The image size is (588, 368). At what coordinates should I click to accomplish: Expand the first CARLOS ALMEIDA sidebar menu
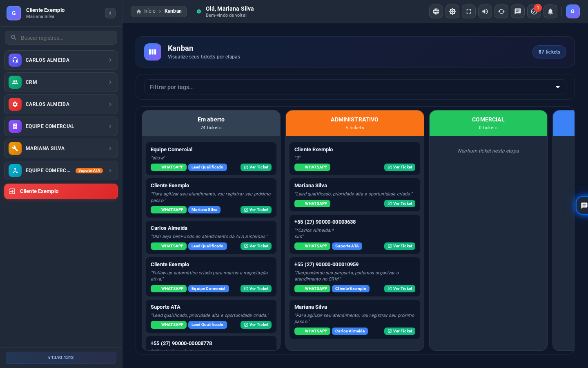point(61,60)
